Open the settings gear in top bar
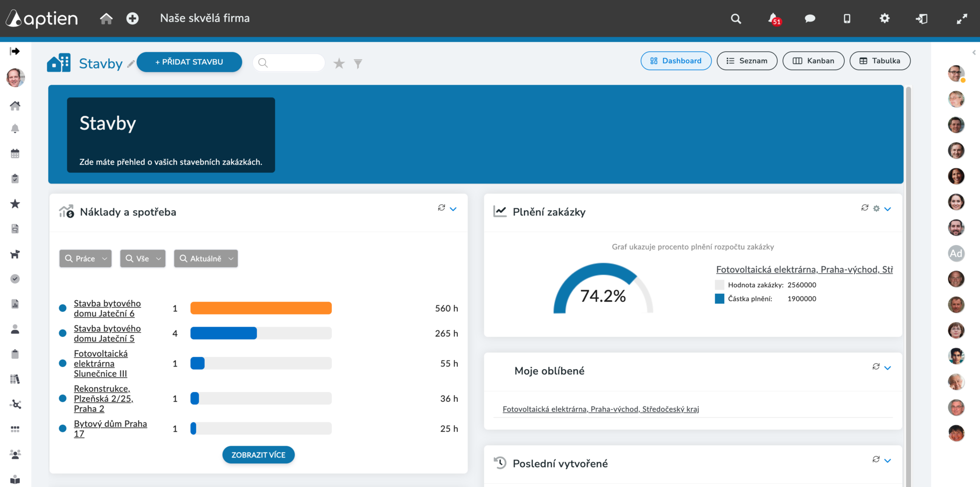 coord(885,18)
